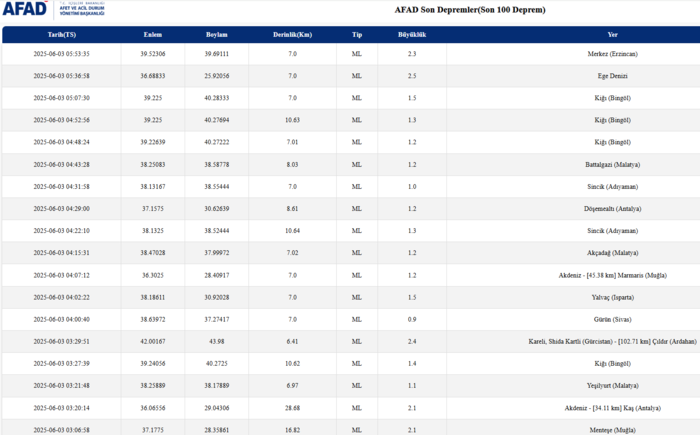Screen dimensions: 700x435
Task: Click date cell 2025-06-03 04:52:56
Action: [x=62, y=120]
